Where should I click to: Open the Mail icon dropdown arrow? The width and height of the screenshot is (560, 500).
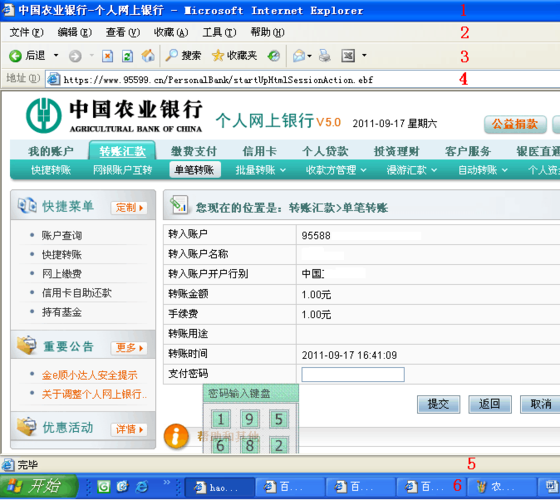tap(310, 56)
